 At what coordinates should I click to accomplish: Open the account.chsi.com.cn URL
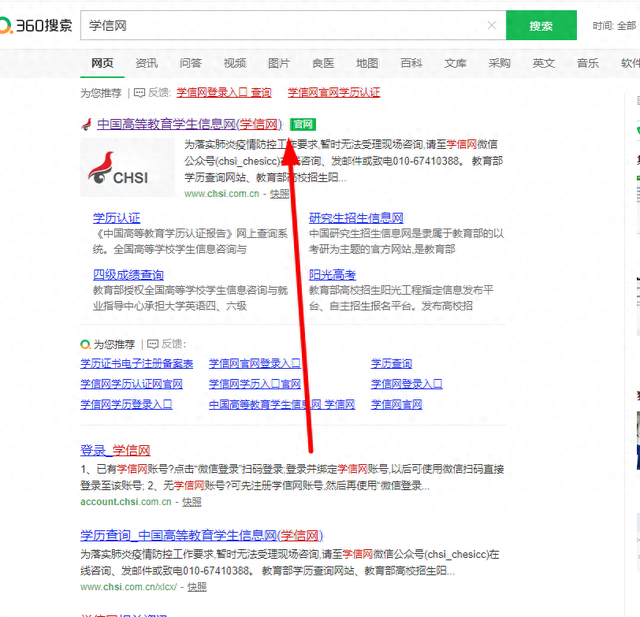pyautogui.click(x=126, y=502)
